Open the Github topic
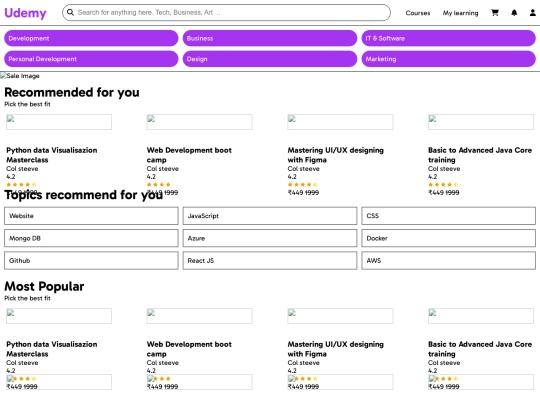The width and height of the screenshot is (540, 405). pos(91,261)
